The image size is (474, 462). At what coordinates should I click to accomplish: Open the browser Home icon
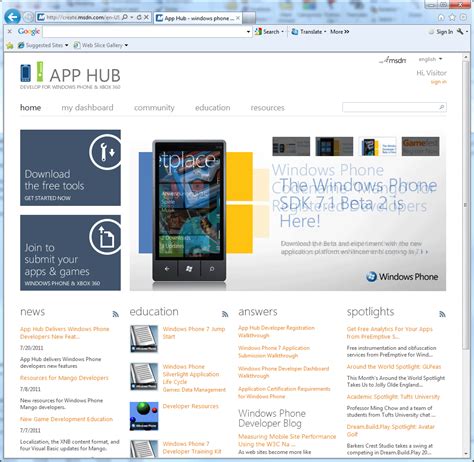441,17
